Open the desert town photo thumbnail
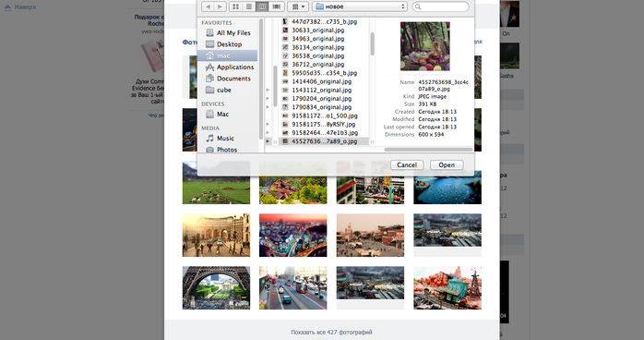 [x=370, y=236]
